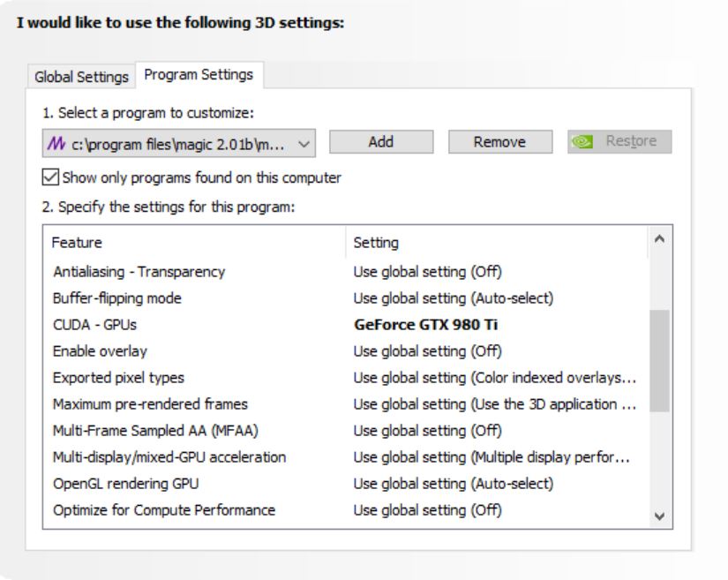728x580 pixels.
Task: Select the Program Settings tab
Action: pos(199,75)
